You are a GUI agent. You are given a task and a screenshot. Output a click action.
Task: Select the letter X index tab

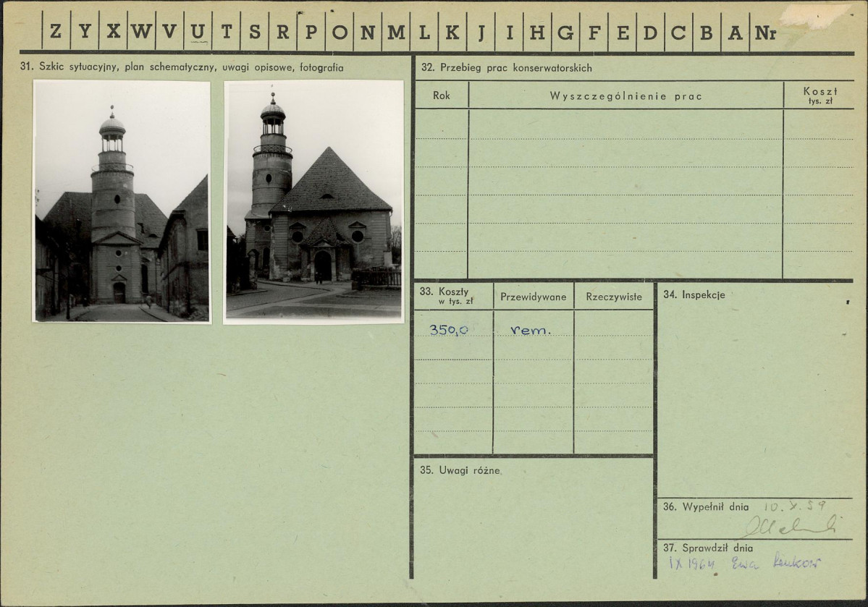tap(113, 32)
